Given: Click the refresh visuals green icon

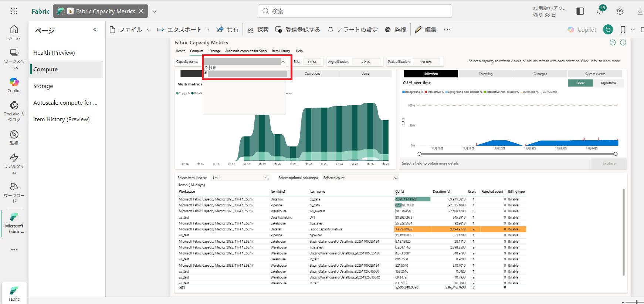Looking at the screenshot, I should [608, 30].
